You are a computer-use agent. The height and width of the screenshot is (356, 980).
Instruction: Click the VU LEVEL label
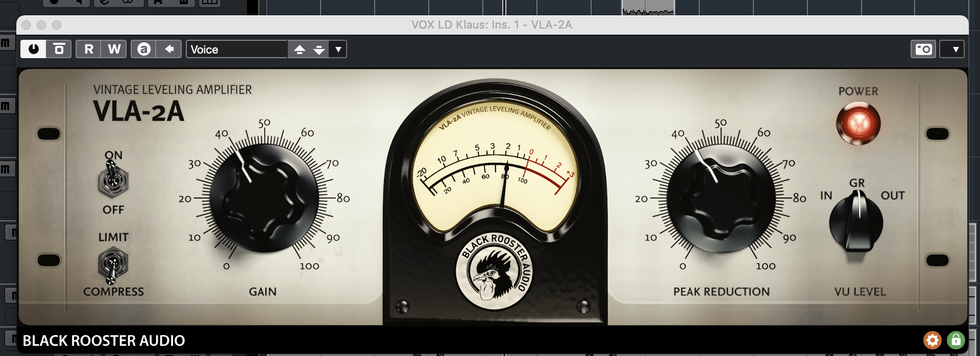(860, 292)
